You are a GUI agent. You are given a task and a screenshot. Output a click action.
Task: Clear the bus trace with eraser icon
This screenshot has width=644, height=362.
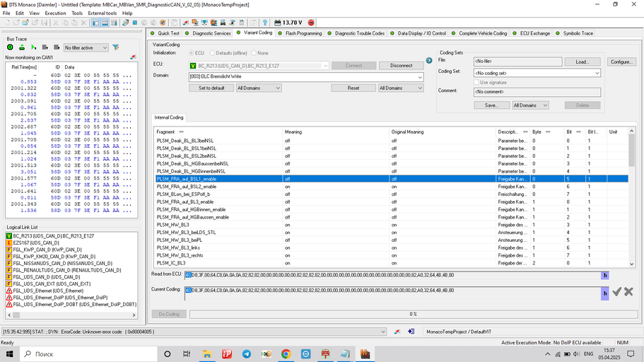(132, 57)
